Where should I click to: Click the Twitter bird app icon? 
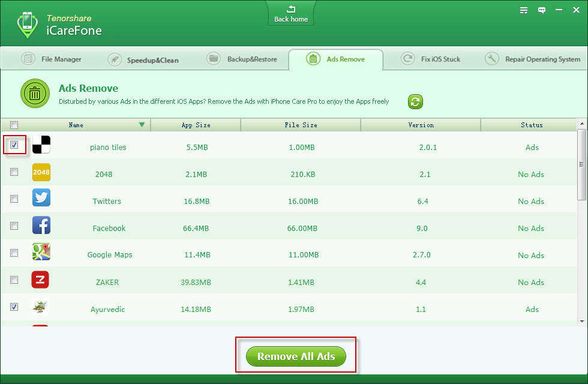41,197
